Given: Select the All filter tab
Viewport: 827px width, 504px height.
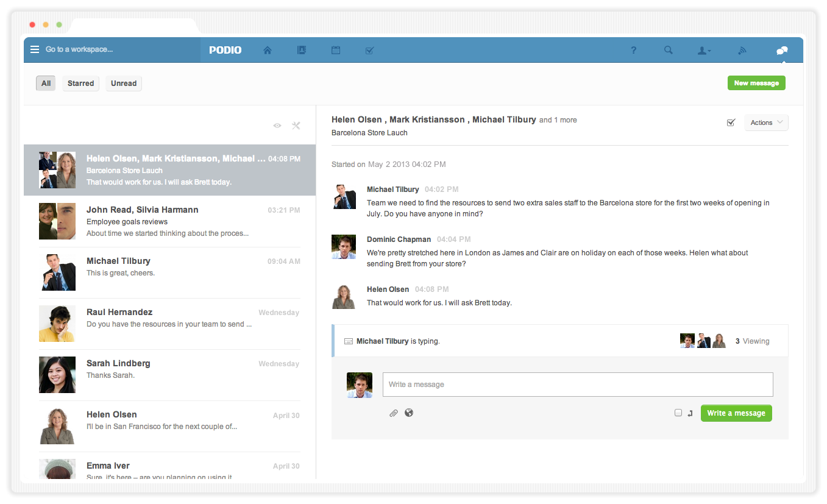Looking at the screenshot, I should [x=46, y=83].
